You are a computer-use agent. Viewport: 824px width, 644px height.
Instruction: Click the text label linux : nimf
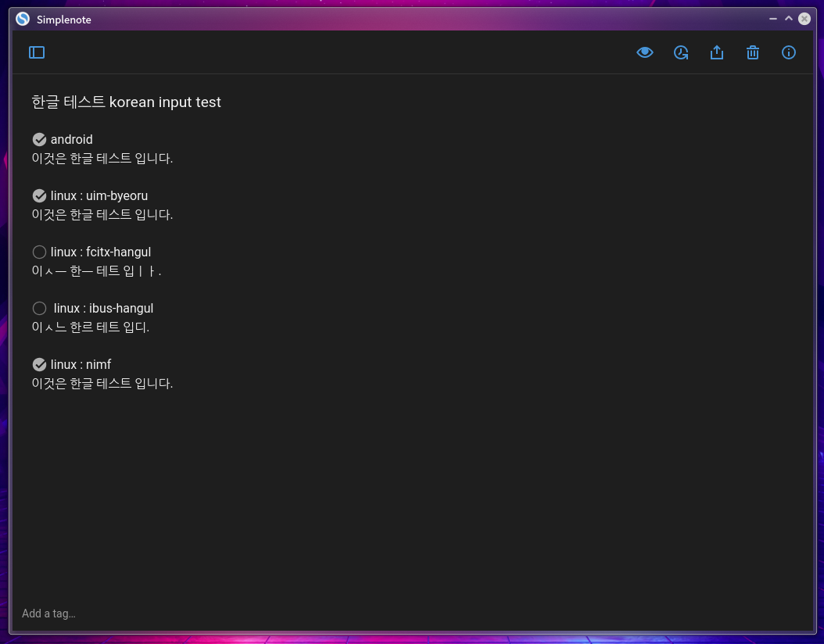pos(81,364)
